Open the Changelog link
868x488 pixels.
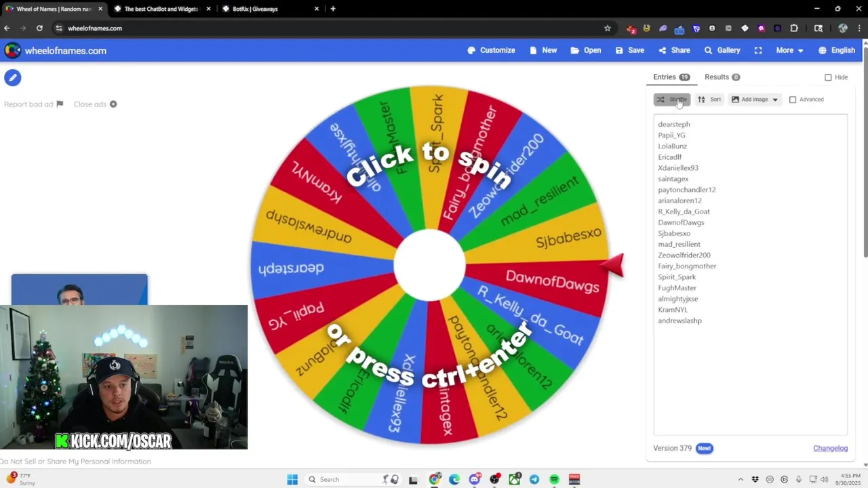pos(830,448)
